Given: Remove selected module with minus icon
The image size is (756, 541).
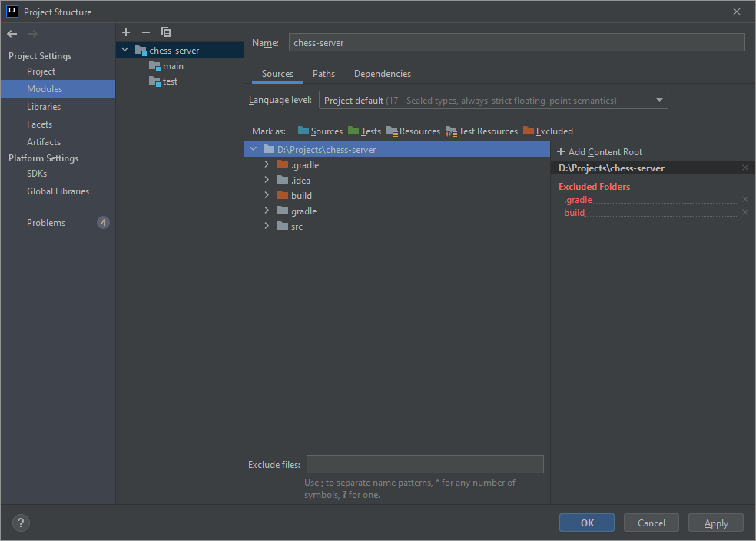Looking at the screenshot, I should tap(146, 32).
